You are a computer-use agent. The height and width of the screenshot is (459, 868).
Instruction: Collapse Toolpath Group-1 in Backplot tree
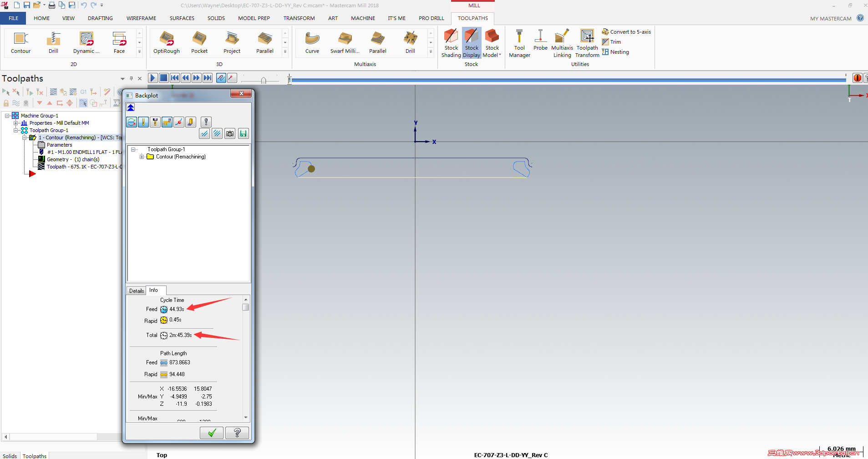(133, 149)
